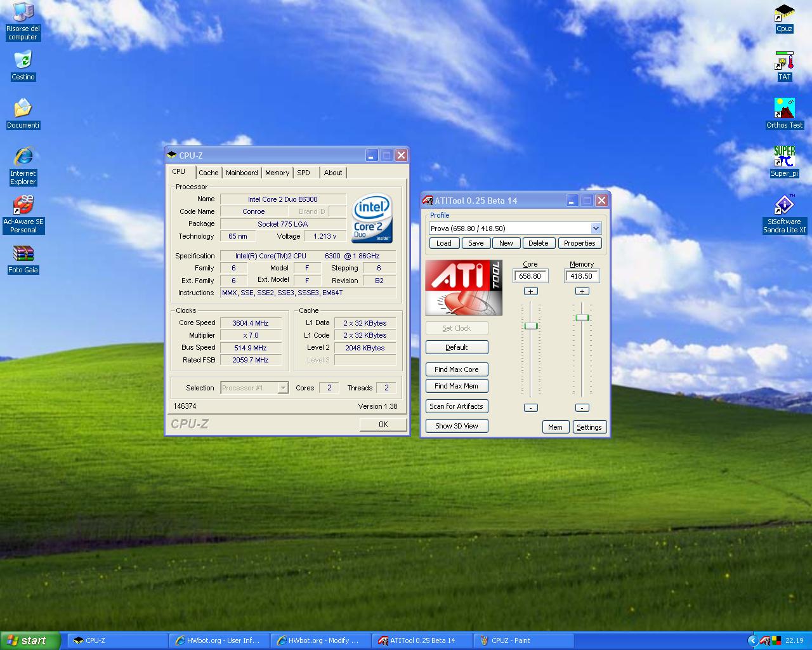Viewport: 812px width, 650px height.
Task: Click Show 3D View button
Action: coord(457,426)
